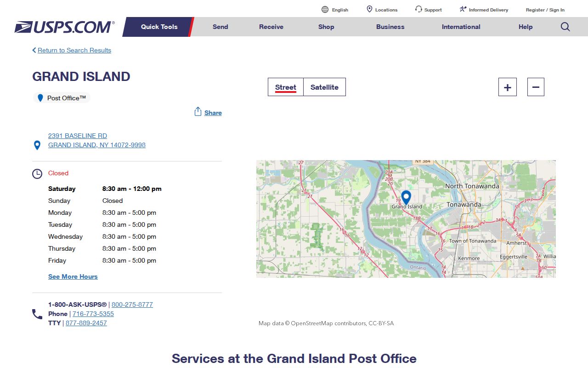Click the globe language icon
The image size is (588, 368).
pos(325,10)
